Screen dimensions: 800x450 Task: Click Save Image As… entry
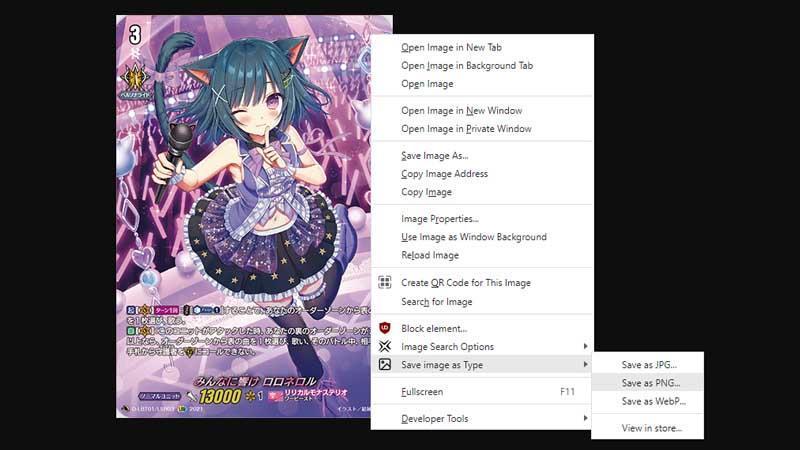pyautogui.click(x=482, y=156)
